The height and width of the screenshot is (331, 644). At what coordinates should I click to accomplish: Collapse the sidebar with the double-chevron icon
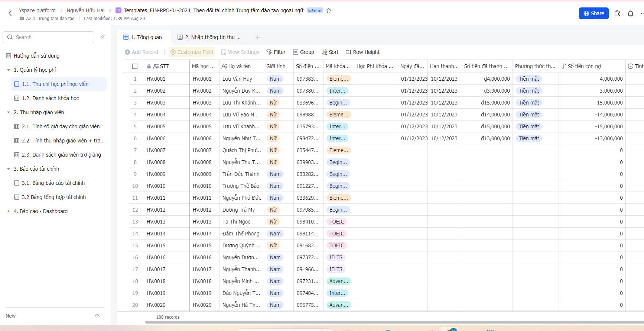point(103,37)
